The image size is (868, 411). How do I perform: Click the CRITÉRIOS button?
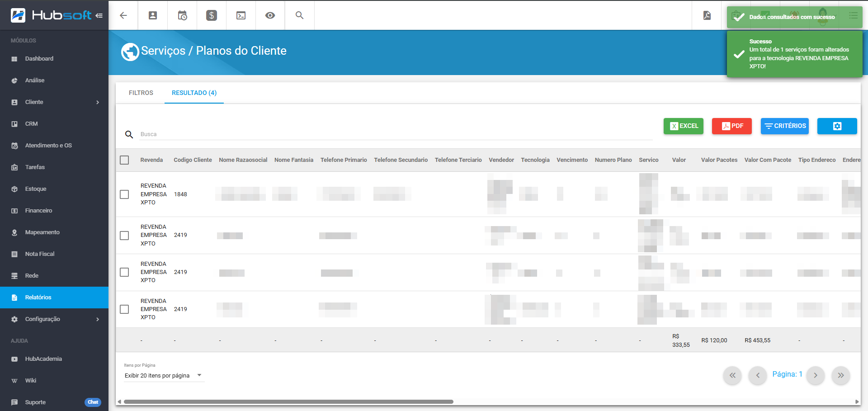click(784, 126)
